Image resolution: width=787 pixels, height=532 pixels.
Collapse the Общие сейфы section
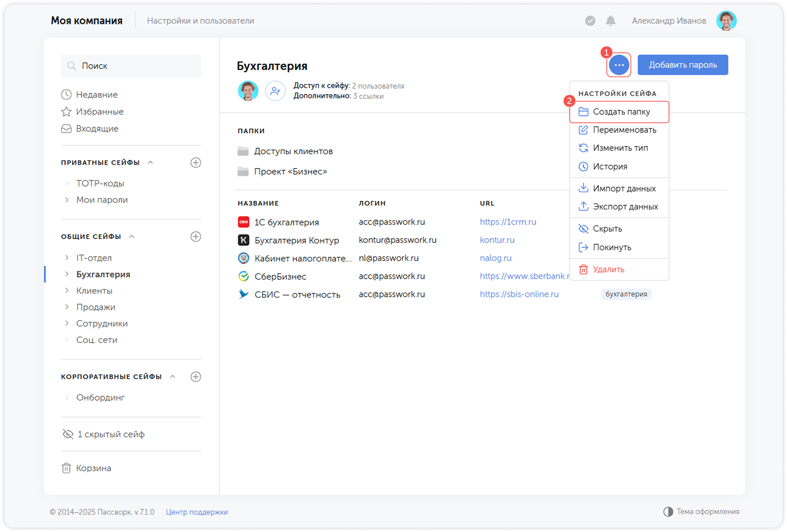pyautogui.click(x=131, y=236)
